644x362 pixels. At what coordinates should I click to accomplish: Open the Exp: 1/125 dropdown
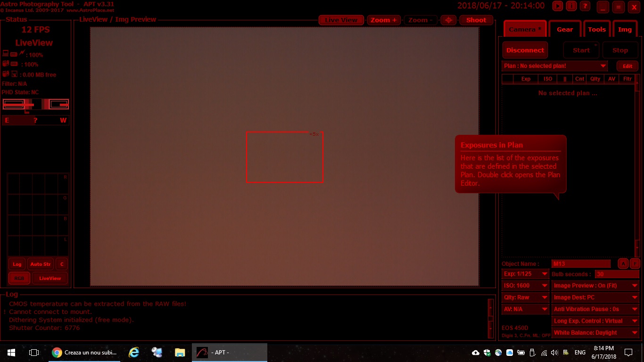click(x=525, y=274)
